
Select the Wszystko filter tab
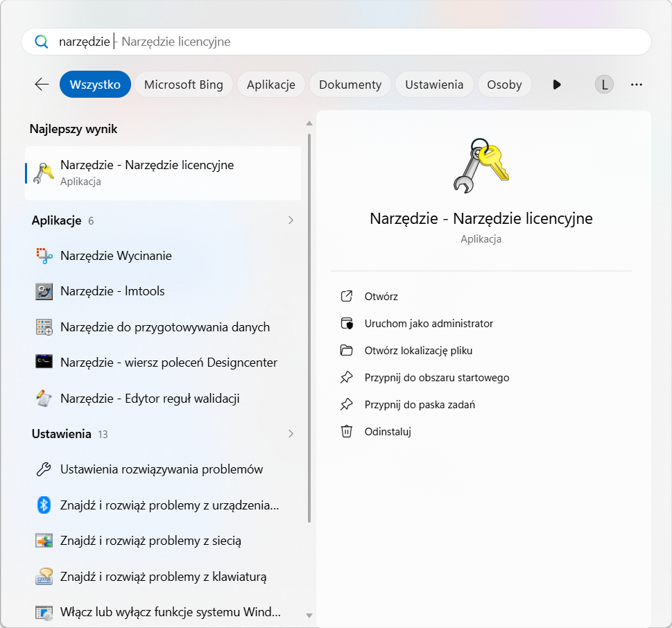point(95,85)
